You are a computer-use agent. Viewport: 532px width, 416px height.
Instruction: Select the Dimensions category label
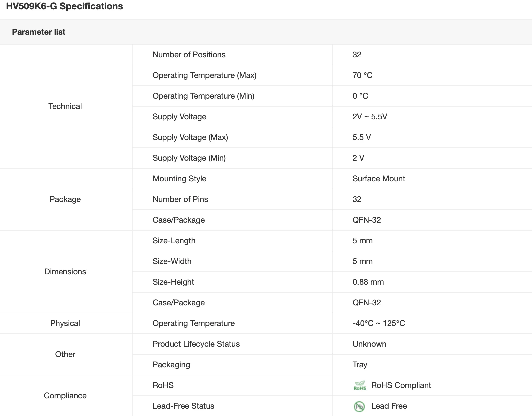pos(65,272)
